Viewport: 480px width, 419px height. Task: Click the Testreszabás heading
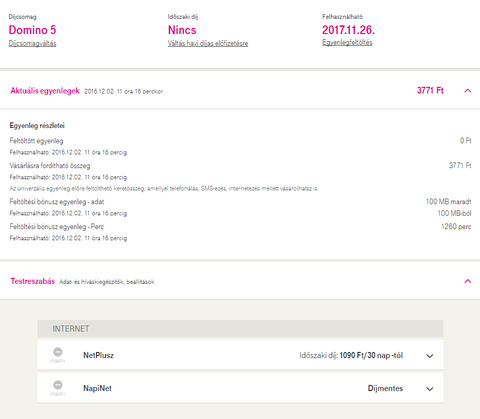click(x=33, y=281)
